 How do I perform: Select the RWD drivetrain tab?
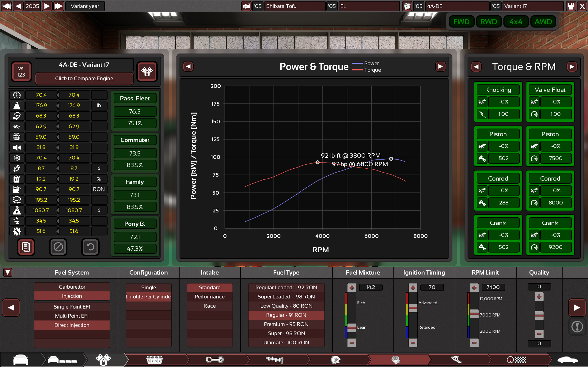(488, 22)
